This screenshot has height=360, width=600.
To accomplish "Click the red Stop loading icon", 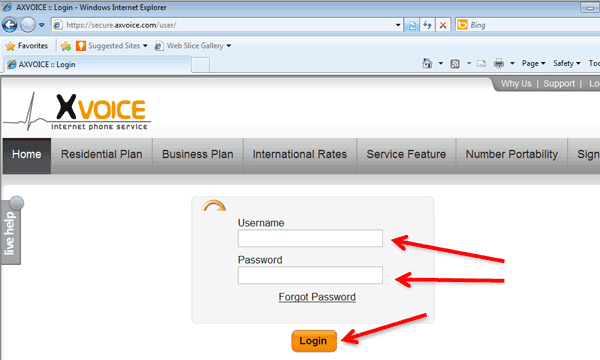I will pos(443,25).
